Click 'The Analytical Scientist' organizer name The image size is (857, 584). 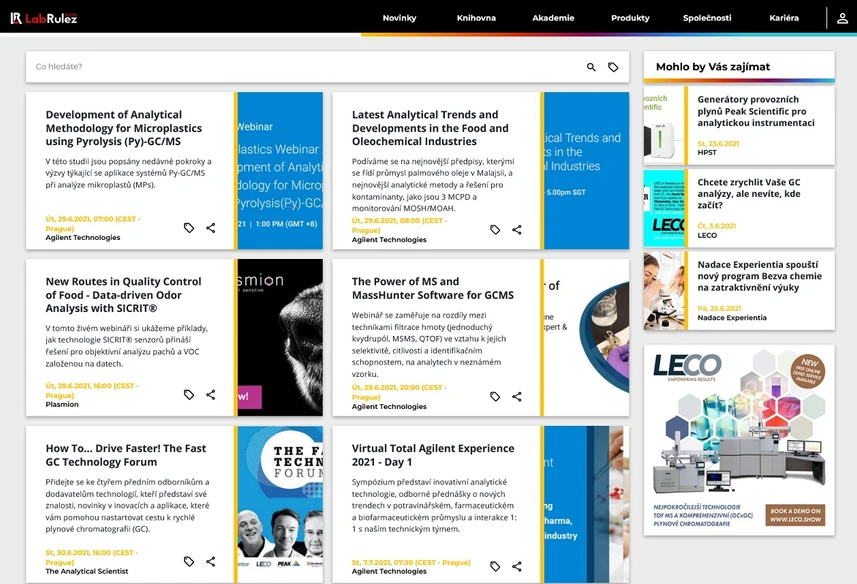(87, 571)
